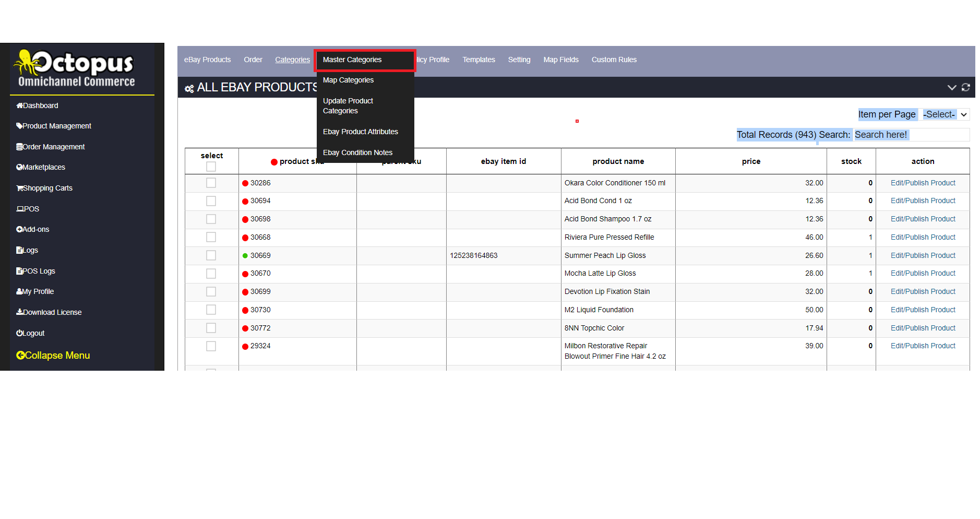Click Edit/Publish Product for SKU 30286
Image resolution: width=980 pixels, height=519 pixels.
click(923, 183)
